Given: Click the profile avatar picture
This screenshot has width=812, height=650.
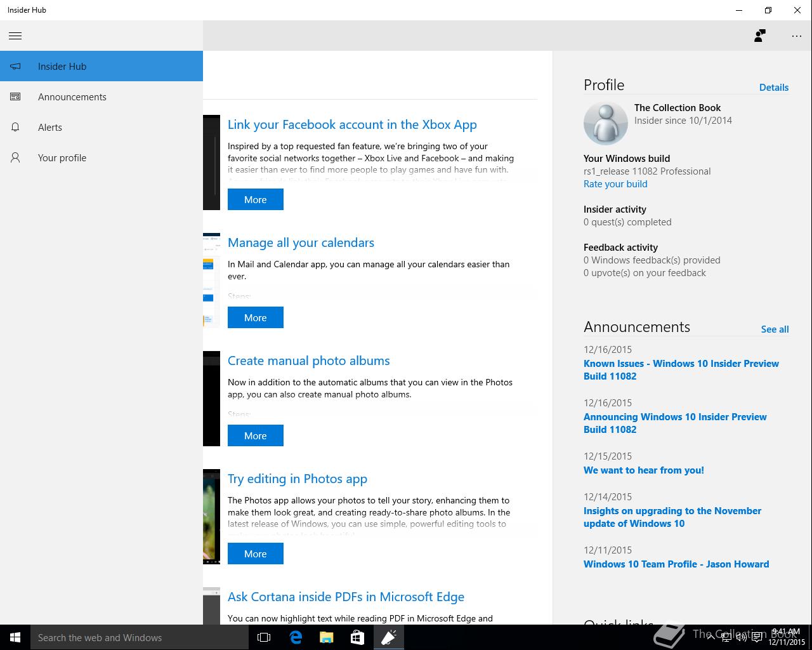Looking at the screenshot, I should pyautogui.click(x=605, y=123).
